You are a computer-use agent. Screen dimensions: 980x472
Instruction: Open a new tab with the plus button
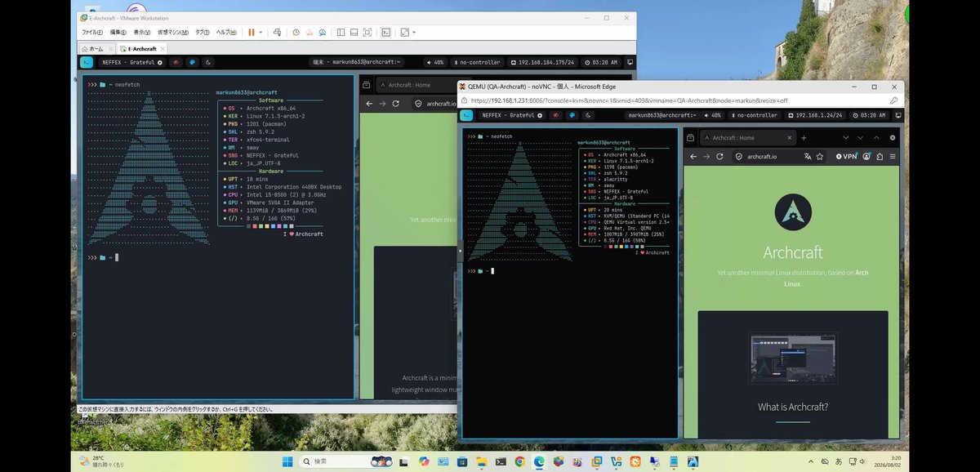(804, 137)
